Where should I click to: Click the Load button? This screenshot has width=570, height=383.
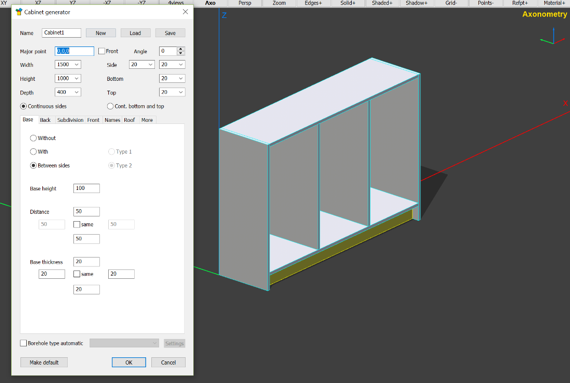[x=135, y=33]
